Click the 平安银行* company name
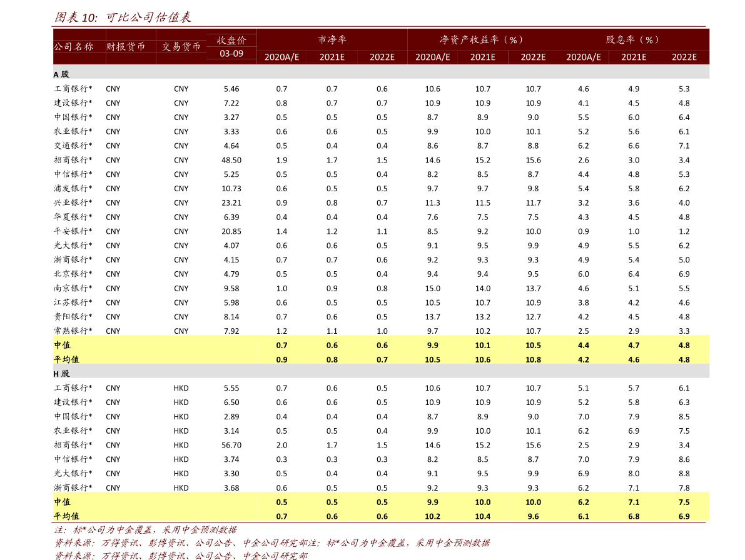This screenshot has height=560, width=745. coord(73,231)
